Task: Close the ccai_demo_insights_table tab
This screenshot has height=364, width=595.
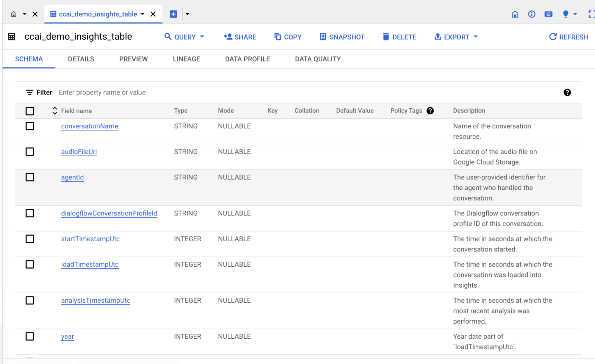Action: tap(153, 14)
